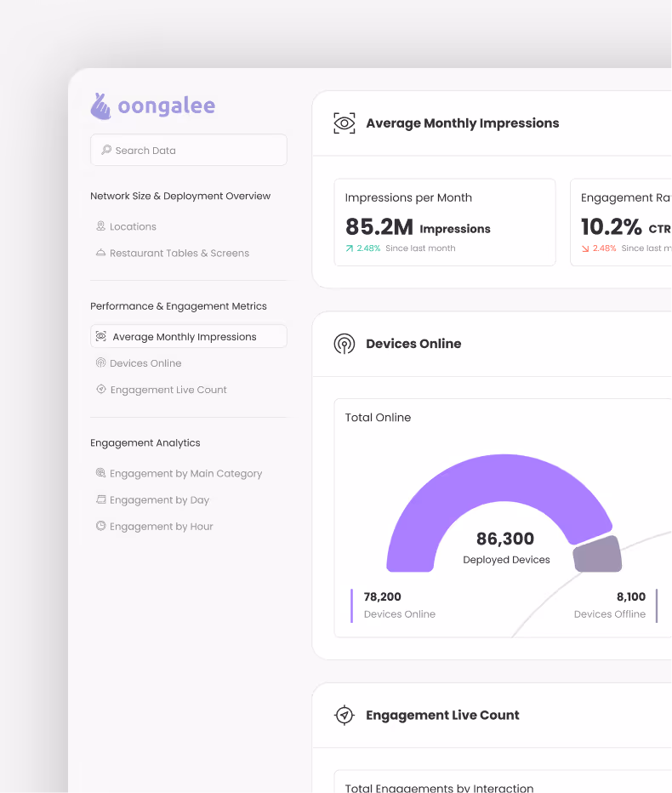672x793 pixels.
Task: Click eye icon beside sidebar Average Monthly Impressions
Action: pos(101,336)
